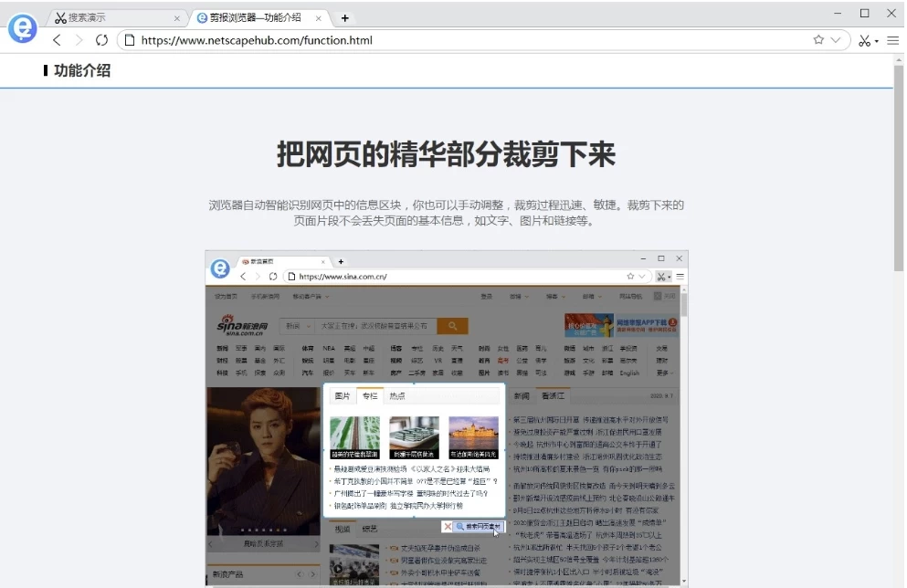Dismiss the 搜索网页素材 tooltip with its X

[x=448, y=527]
